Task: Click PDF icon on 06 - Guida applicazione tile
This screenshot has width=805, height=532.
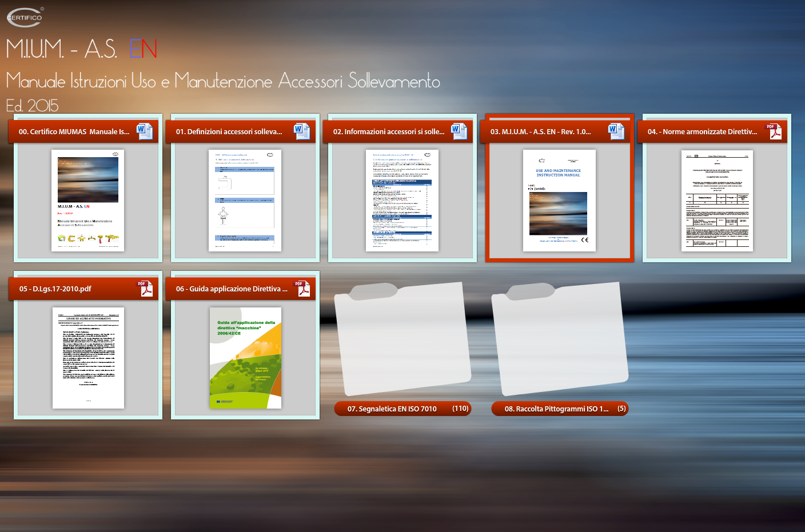Action: point(302,289)
